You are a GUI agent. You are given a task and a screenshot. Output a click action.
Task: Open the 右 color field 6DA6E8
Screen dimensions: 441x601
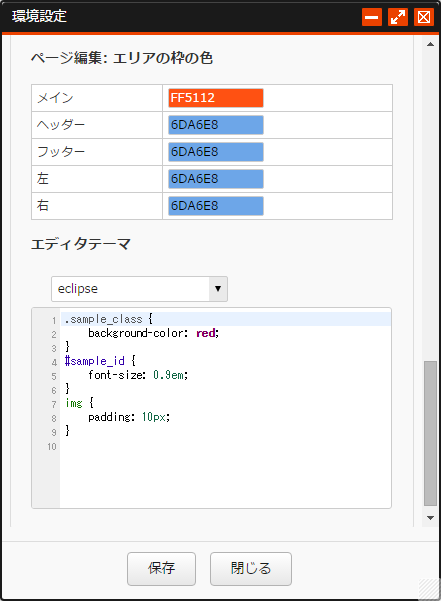[216, 206]
